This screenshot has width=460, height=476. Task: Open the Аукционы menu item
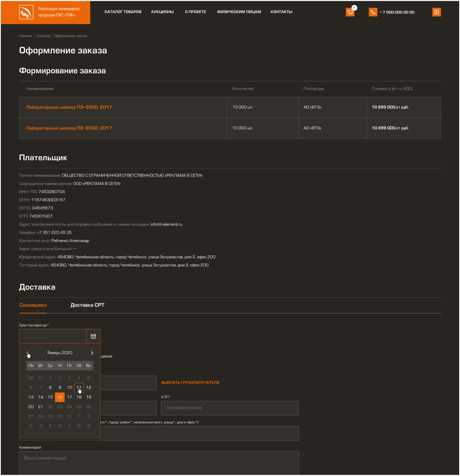(x=162, y=12)
